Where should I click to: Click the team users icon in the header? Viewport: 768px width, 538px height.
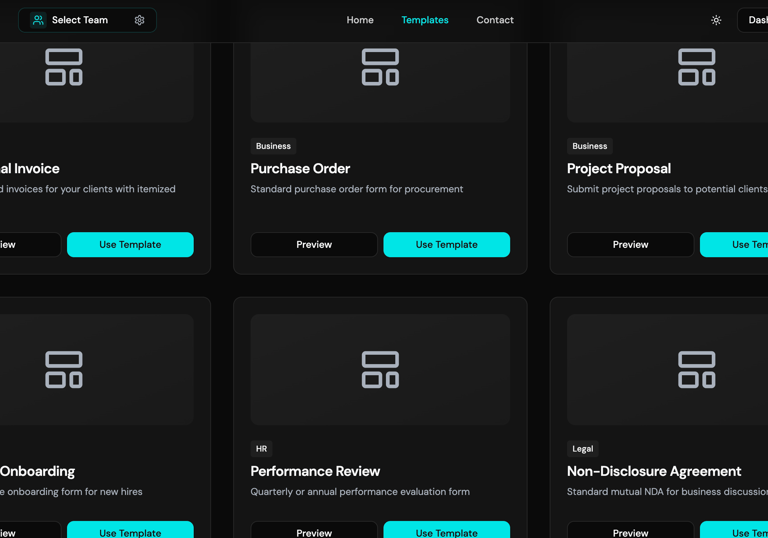(x=38, y=20)
